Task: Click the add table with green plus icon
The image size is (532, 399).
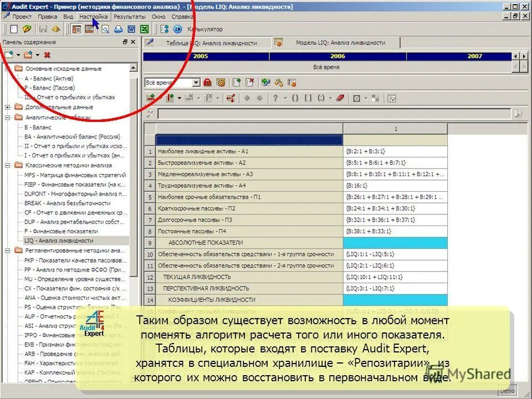Action: tap(237, 83)
